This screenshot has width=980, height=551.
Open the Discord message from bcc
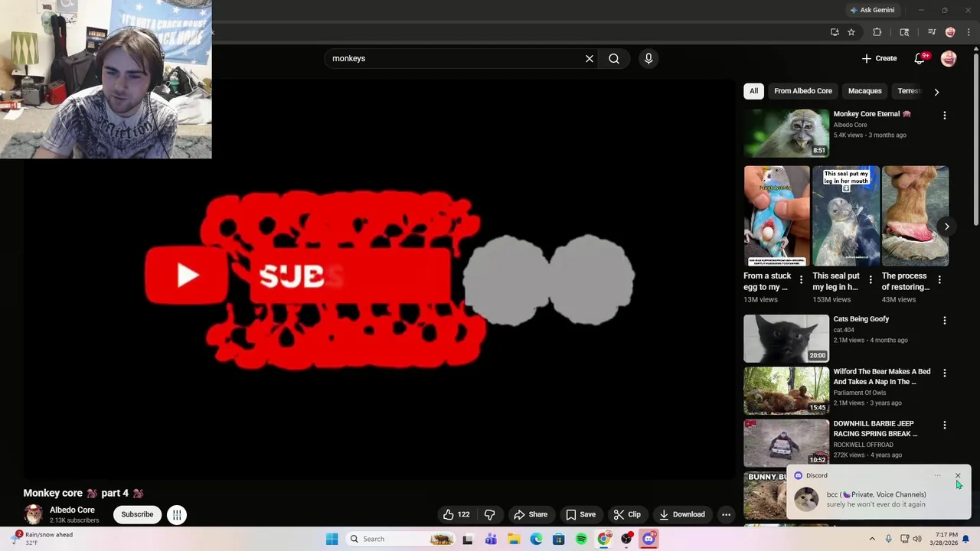coord(878,499)
